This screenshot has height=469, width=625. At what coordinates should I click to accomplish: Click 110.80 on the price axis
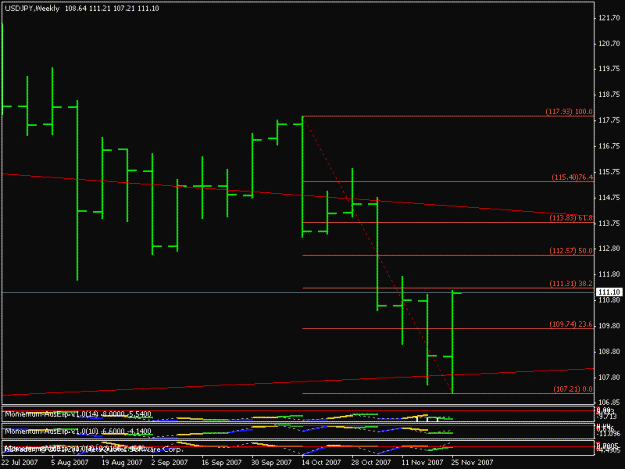[x=609, y=300]
